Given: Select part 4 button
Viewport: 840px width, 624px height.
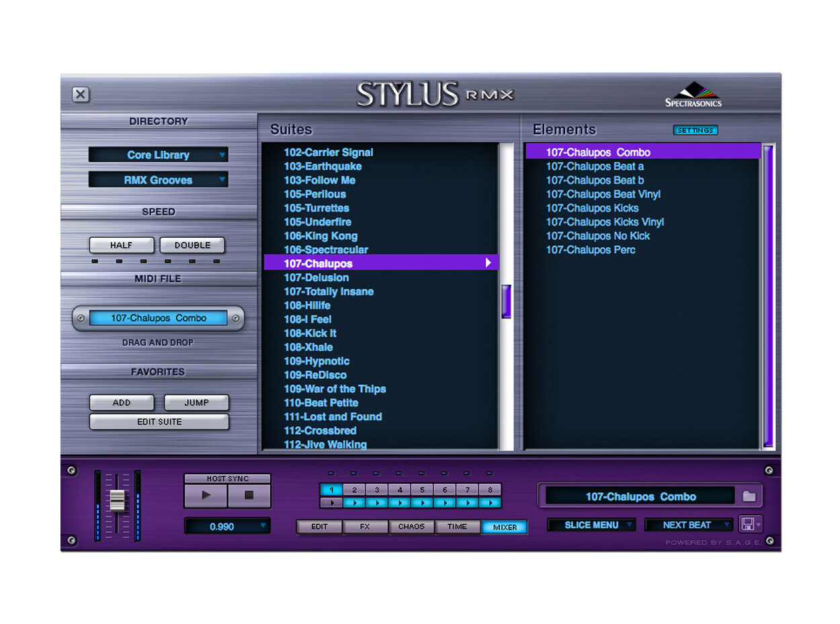Looking at the screenshot, I should [399, 490].
